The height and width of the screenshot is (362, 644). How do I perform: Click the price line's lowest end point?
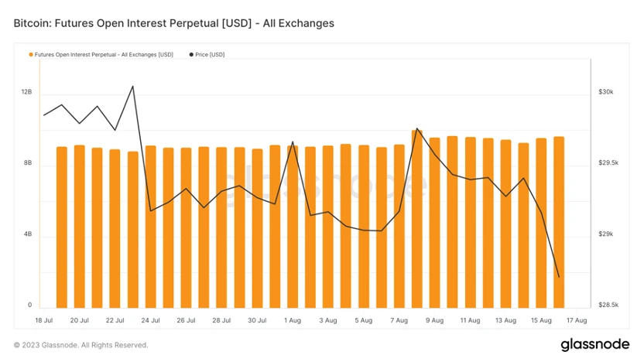(x=559, y=277)
